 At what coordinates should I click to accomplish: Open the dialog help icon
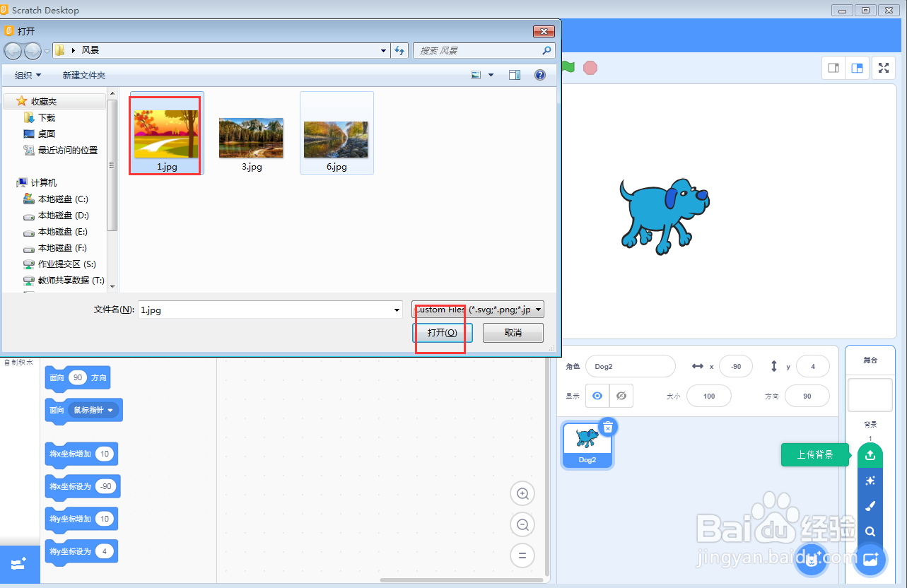(x=540, y=75)
